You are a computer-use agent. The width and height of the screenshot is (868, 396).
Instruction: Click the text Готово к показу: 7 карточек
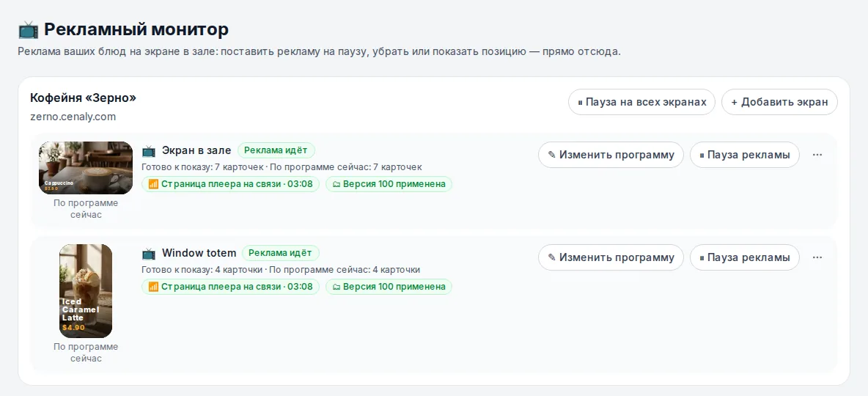pyautogui.click(x=202, y=166)
